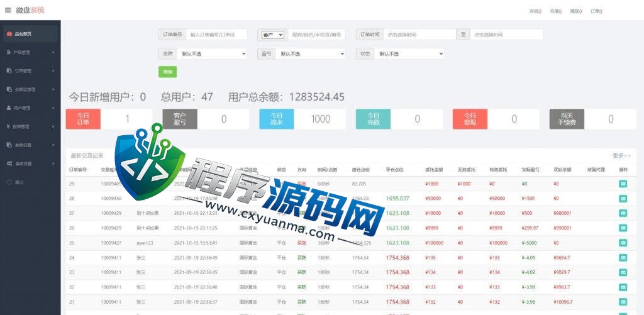Open the action icon for order 29
644x315 pixels.
coord(623,184)
